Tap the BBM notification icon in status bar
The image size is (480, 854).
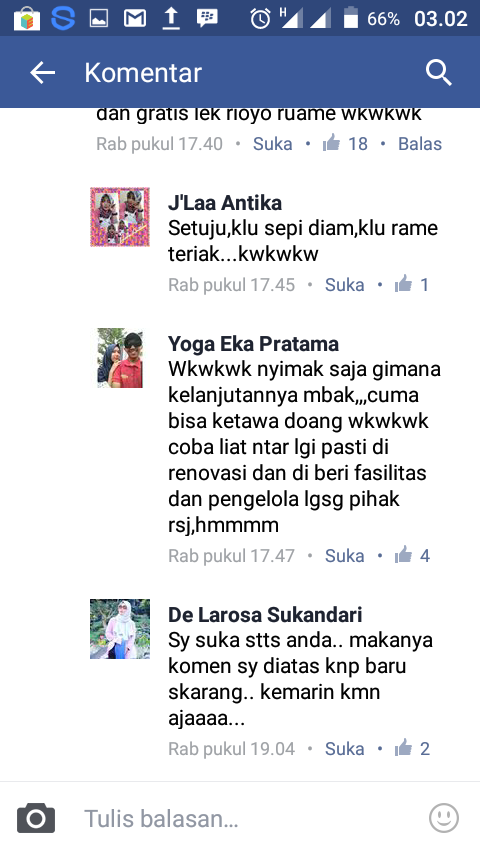point(207,18)
